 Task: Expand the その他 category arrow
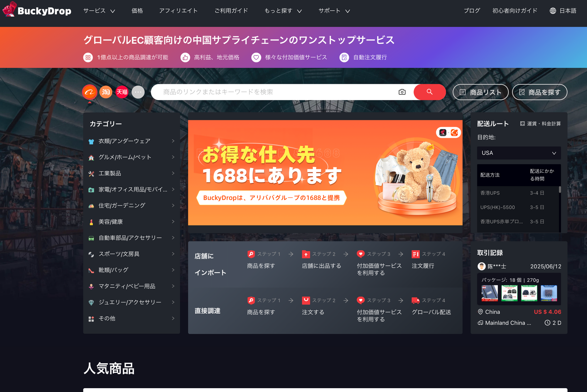pos(173,318)
